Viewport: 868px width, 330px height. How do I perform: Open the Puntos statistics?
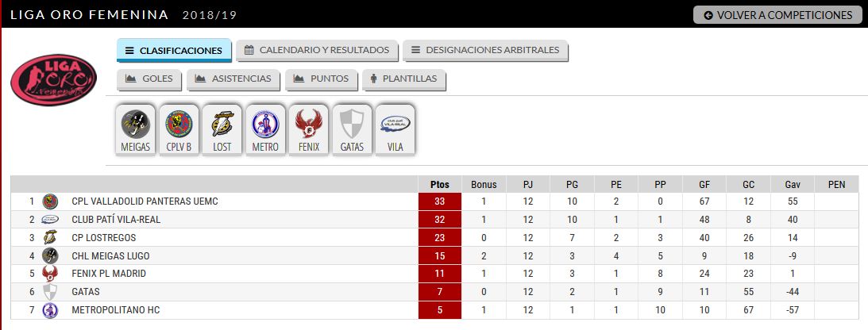point(321,79)
